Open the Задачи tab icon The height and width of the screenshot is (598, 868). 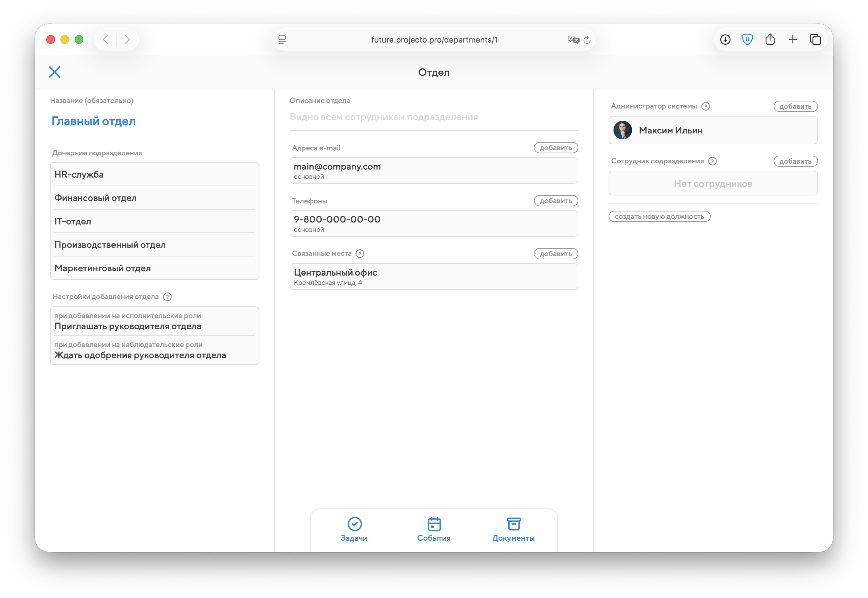[354, 524]
